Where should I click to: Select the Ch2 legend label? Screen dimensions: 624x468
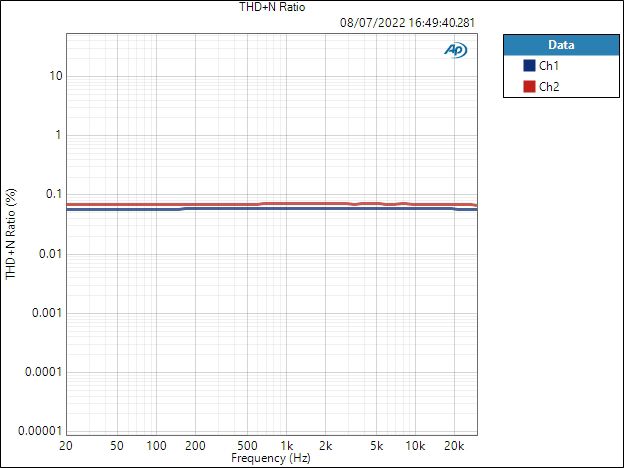click(x=549, y=86)
